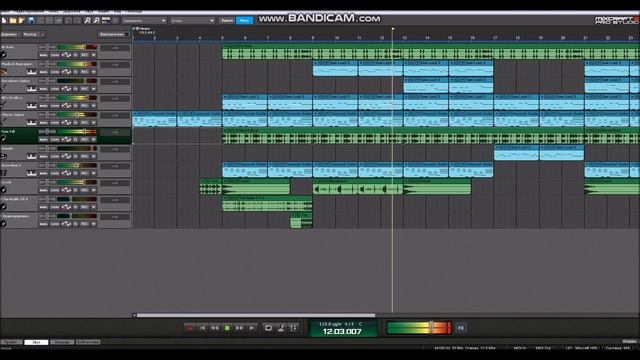Screen dimensions: 640x360
Task: Mute the Crash track
Action: click(43, 190)
